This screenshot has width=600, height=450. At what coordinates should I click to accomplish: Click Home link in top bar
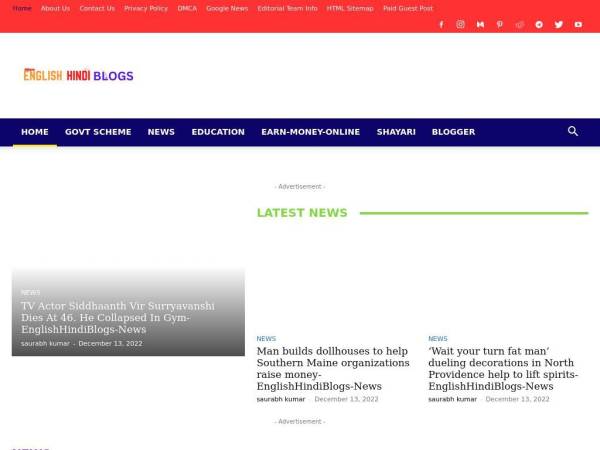(22, 8)
